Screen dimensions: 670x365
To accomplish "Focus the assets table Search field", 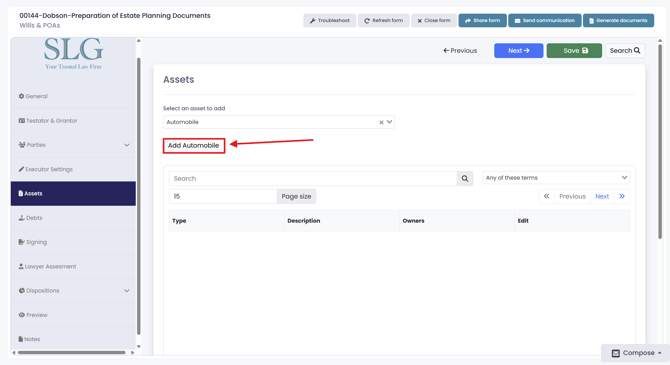I will 313,179.
